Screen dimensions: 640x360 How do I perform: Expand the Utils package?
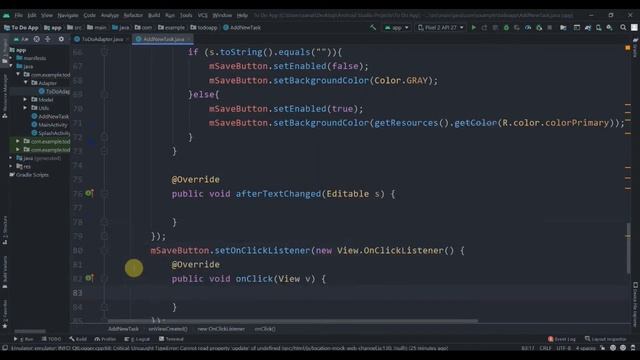click(x=26, y=108)
